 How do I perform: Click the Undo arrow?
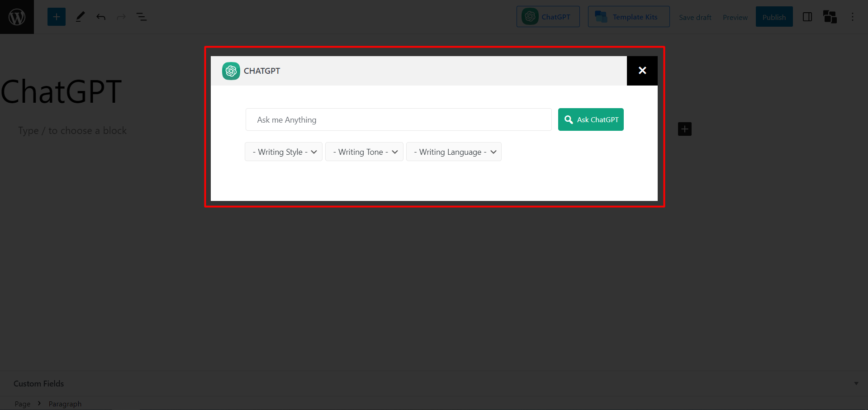coord(100,16)
